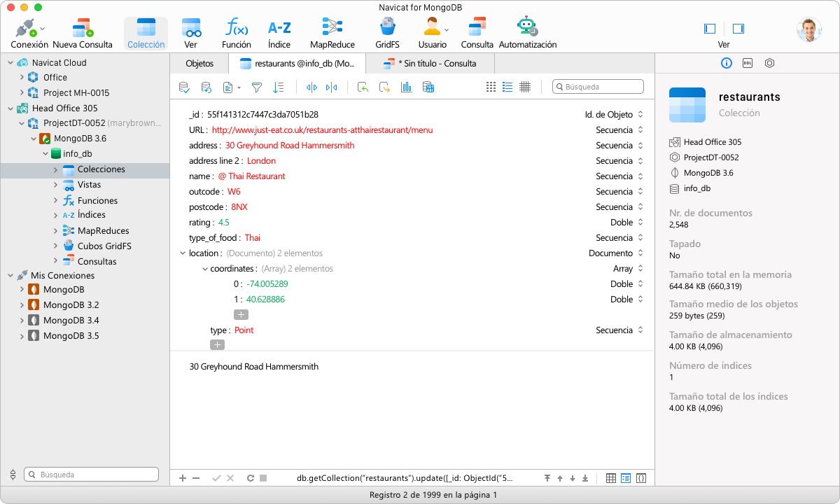Viewport: 840px width, 504px height.
Task: Change the rating field type dropdown
Action: click(x=640, y=223)
